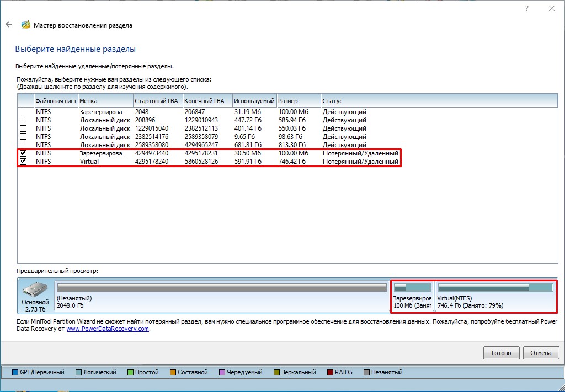Select the unallocated 2048.0 Гб block in preview
The height and width of the screenshot is (392, 565).
point(222,297)
